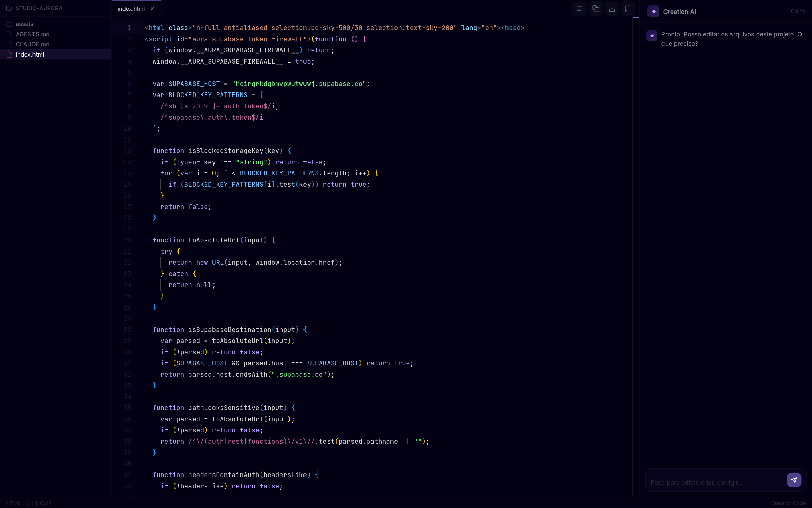Click the '.supabase.co' string on line 32
Viewport: 812px width, 508px height.
point(299,375)
